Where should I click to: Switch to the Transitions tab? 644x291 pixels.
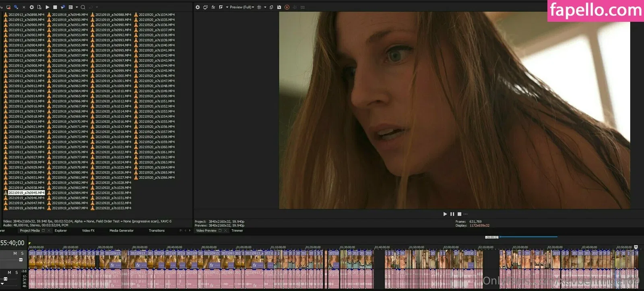[x=157, y=231]
